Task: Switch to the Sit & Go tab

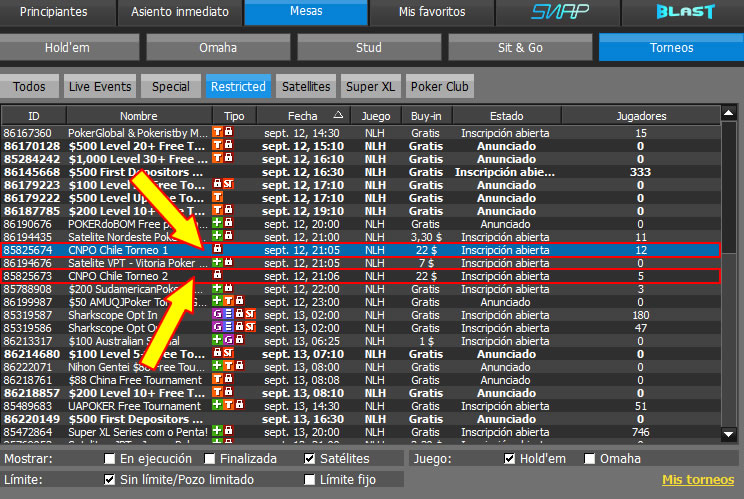Action: 520,47
